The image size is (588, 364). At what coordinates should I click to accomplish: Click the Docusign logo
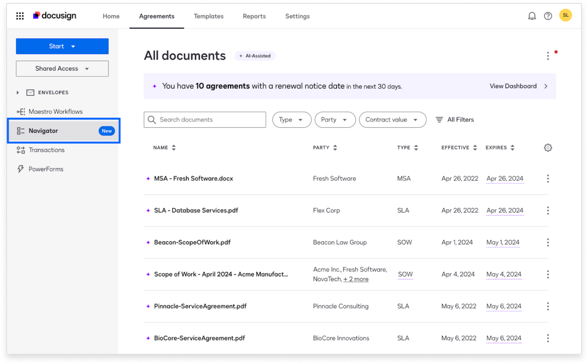[x=55, y=15]
